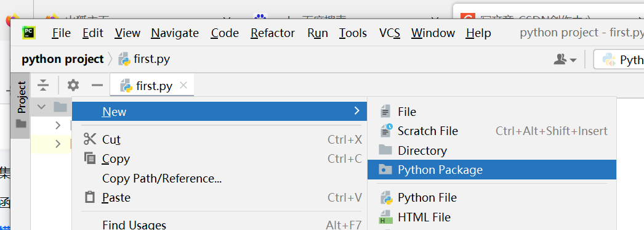Click the PyCharm logo icon
The height and width of the screenshot is (230, 644).
29,33
